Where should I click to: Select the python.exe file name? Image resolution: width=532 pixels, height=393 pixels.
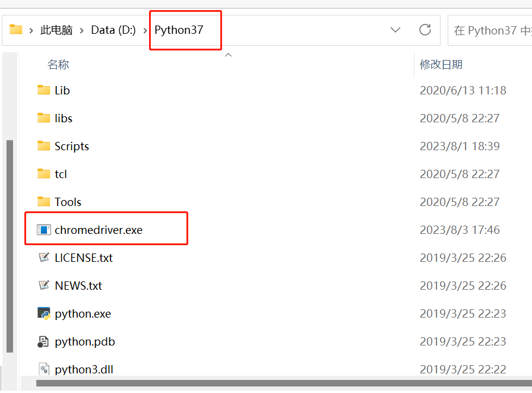point(83,314)
